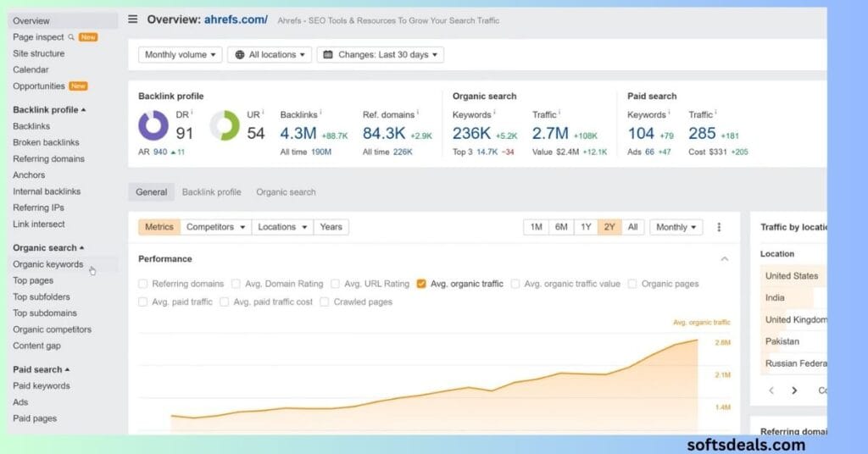Open Changes: Last 30 days dropdown
Viewport: 868px width, 454px height.
point(381,55)
